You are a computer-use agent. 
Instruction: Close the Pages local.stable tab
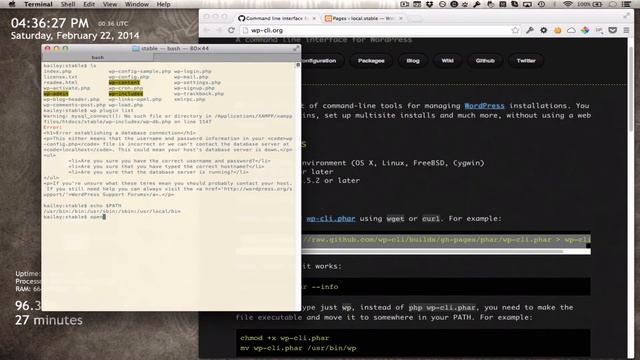[401, 18]
